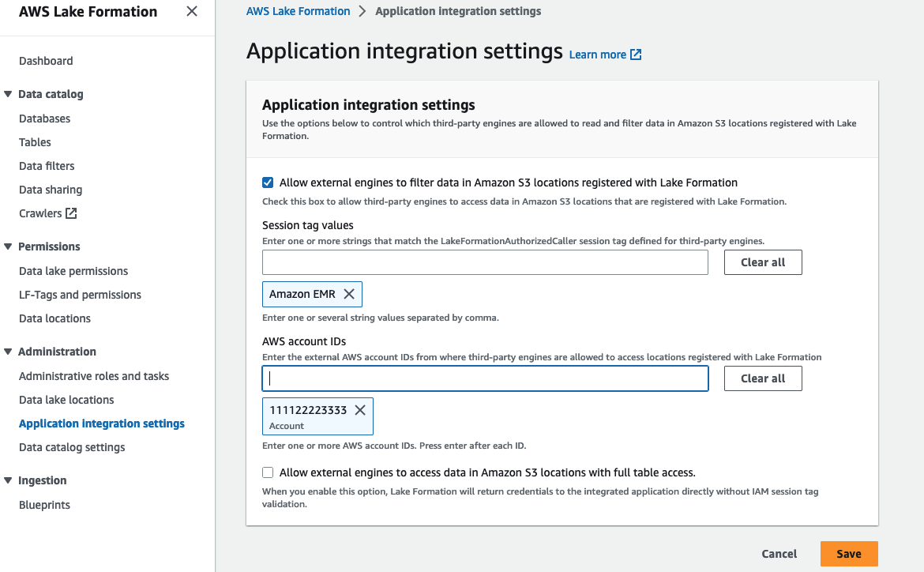Viewport: 924px width, 572px height.
Task: Remove the Amazon EMR session tag
Action: pyautogui.click(x=348, y=293)
